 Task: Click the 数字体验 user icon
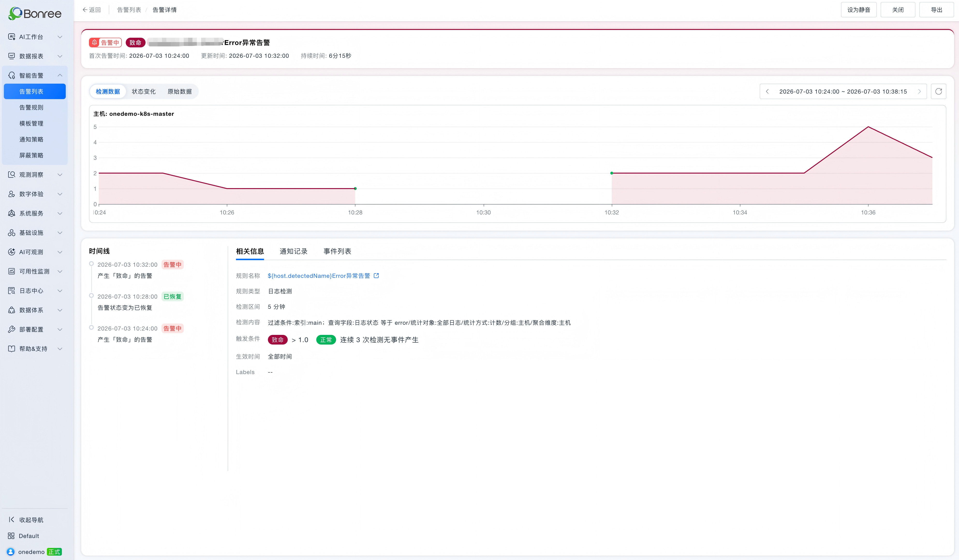point(12,194)
